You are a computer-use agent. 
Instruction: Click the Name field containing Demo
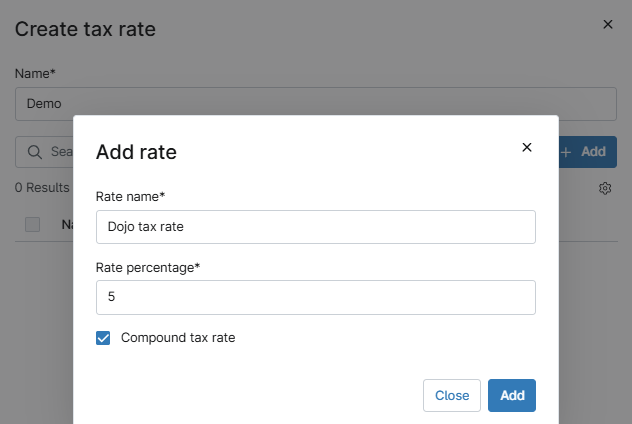point(316,104)
